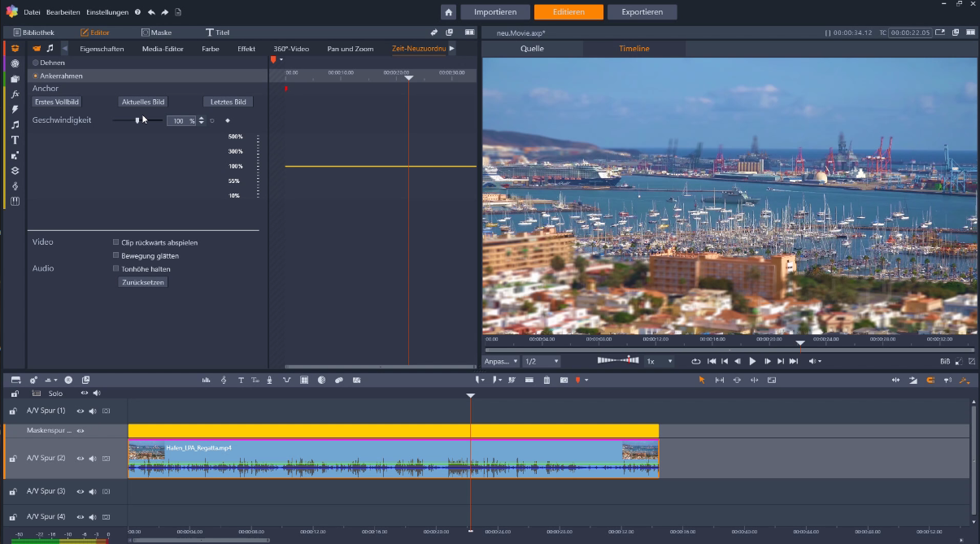Enable the Clip rückwärts abspielen checkbox

(x=115, y=242)
